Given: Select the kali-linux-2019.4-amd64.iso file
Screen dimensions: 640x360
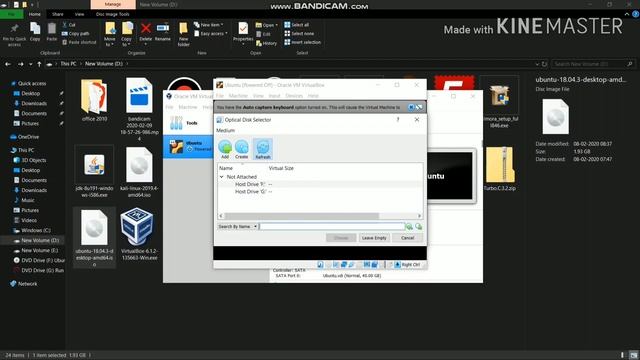Looking at the screenshot, I should (x=139, y=172).
